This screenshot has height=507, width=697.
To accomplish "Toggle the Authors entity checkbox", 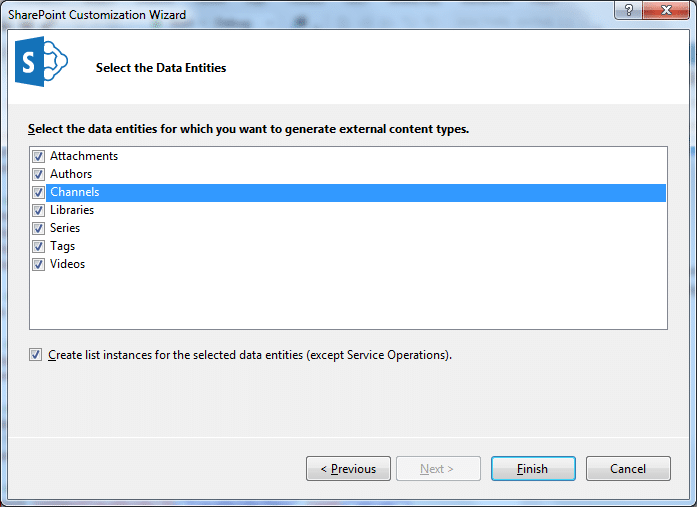I will pos(39,175).
